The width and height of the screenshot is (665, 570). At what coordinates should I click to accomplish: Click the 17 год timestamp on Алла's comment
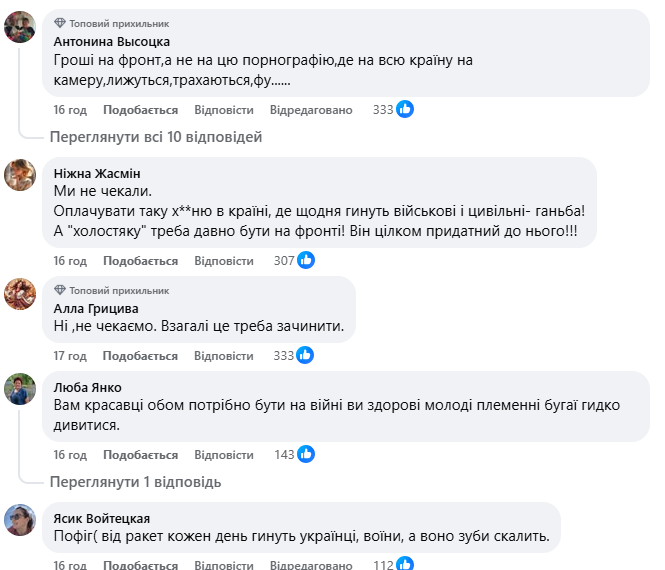70,355
